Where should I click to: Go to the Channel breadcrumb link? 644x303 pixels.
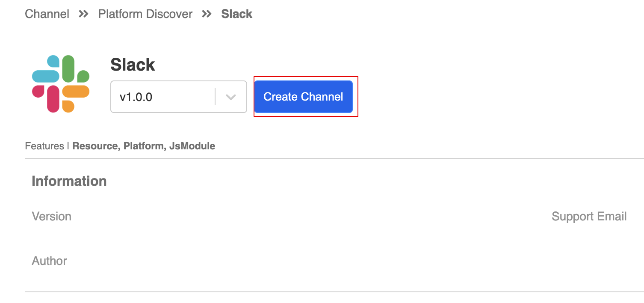coord(47,14)
